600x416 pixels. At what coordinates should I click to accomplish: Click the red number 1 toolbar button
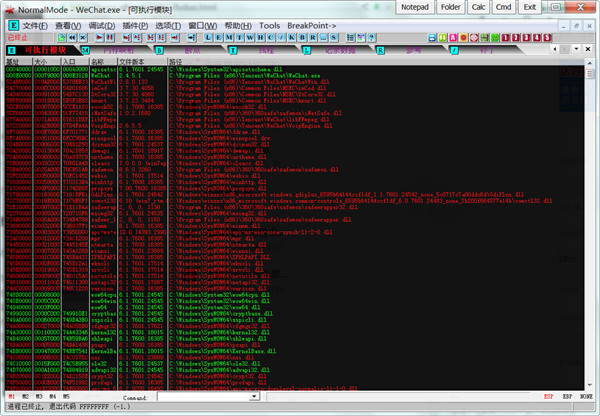[505, 38]
